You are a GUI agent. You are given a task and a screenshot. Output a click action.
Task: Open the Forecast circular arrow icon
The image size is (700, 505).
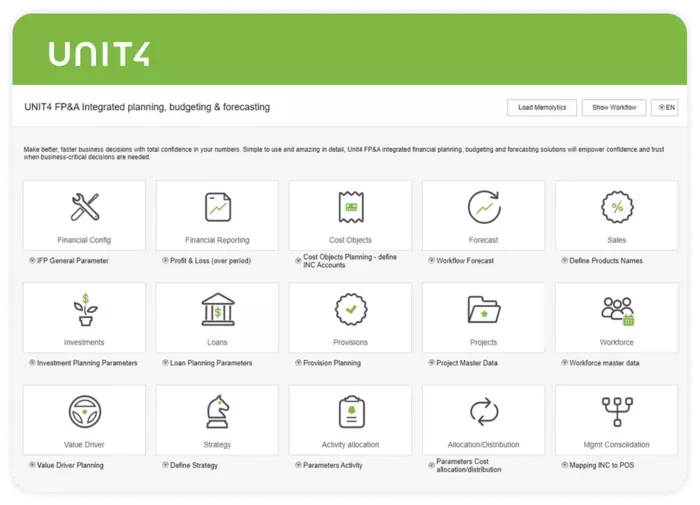pyautogui.click(x=484, y=207)
